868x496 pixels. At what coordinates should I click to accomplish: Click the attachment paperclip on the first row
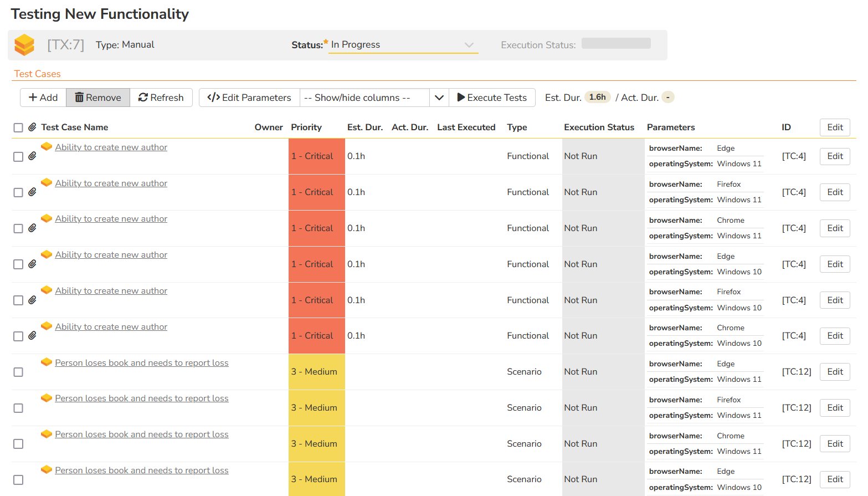coord(33,156)
